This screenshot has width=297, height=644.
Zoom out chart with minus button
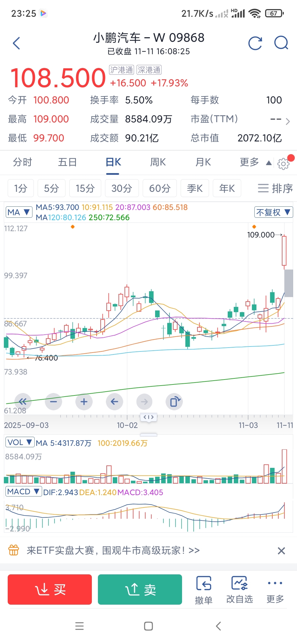[x=54, y=402]
